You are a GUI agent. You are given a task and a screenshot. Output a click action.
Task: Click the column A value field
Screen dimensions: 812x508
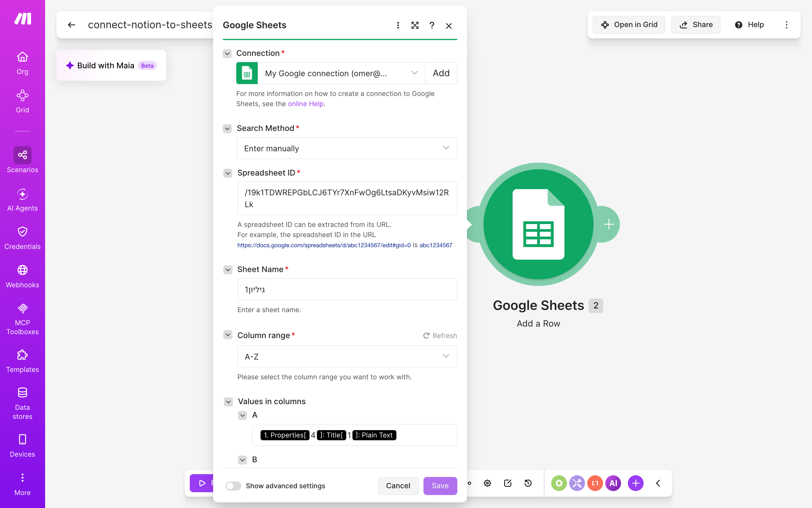(x=354, y=435)
